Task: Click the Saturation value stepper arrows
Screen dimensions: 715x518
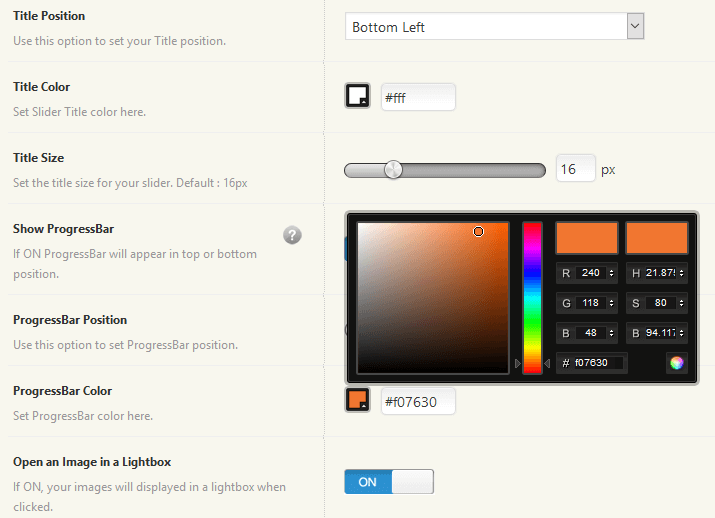Action: coord(681,303)
